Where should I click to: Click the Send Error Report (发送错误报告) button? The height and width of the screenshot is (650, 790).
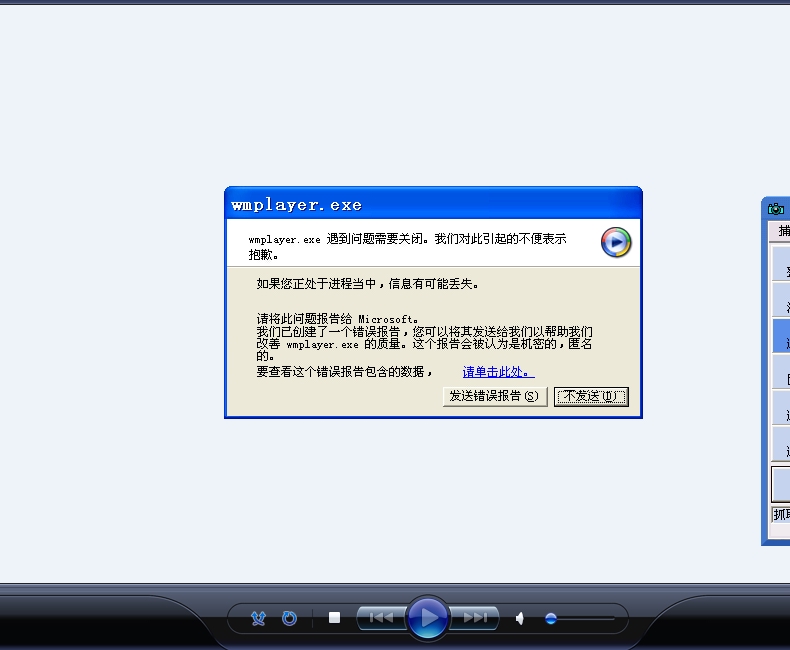pyautogui.click(x=495, y=397)
